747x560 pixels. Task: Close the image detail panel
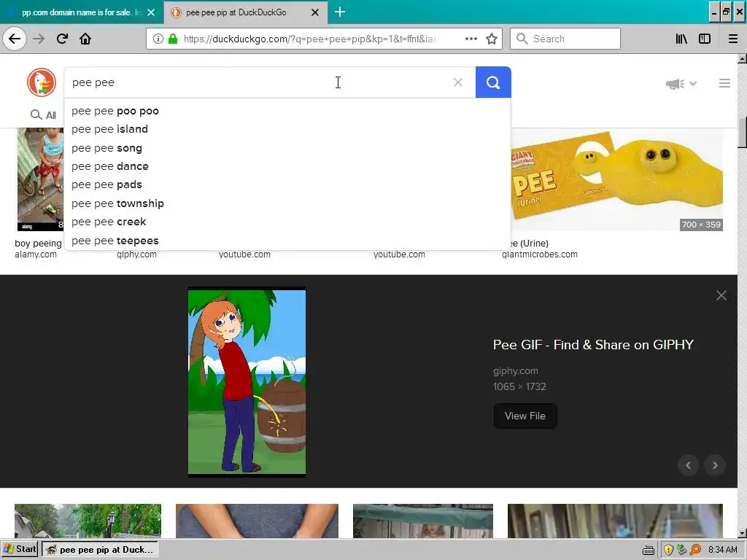click(x=721, y=295)
